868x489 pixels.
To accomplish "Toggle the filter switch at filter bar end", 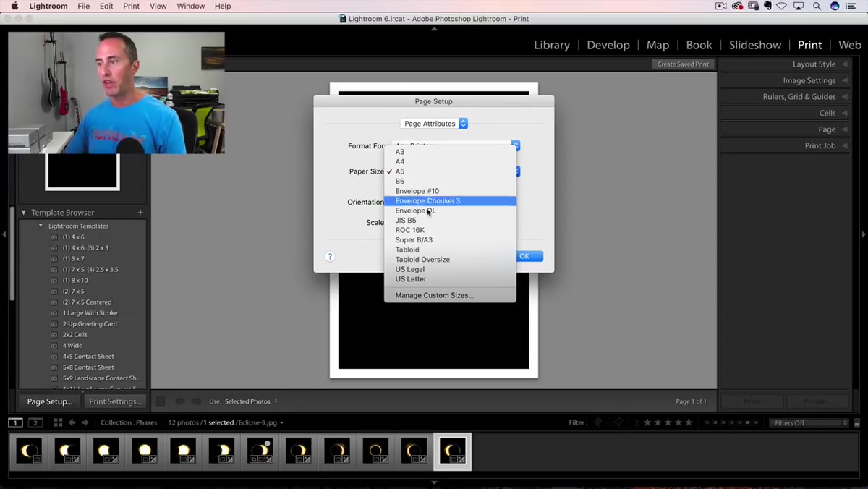I will point(856,423).
